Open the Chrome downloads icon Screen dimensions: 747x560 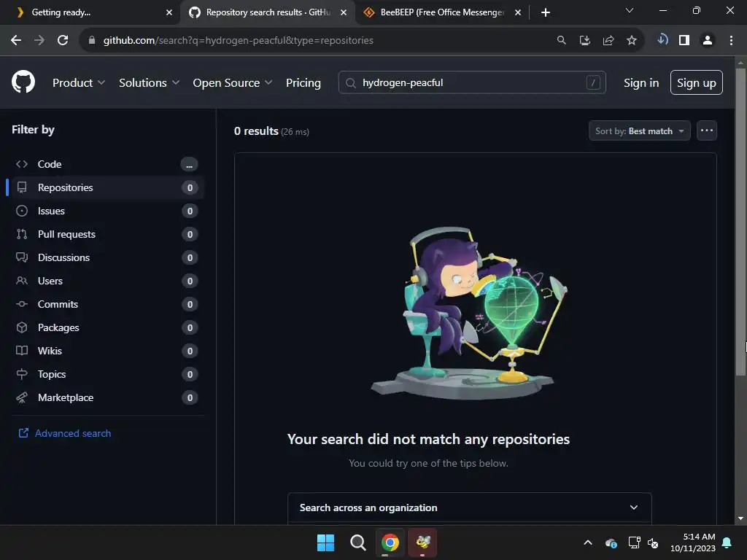point(662,40)
